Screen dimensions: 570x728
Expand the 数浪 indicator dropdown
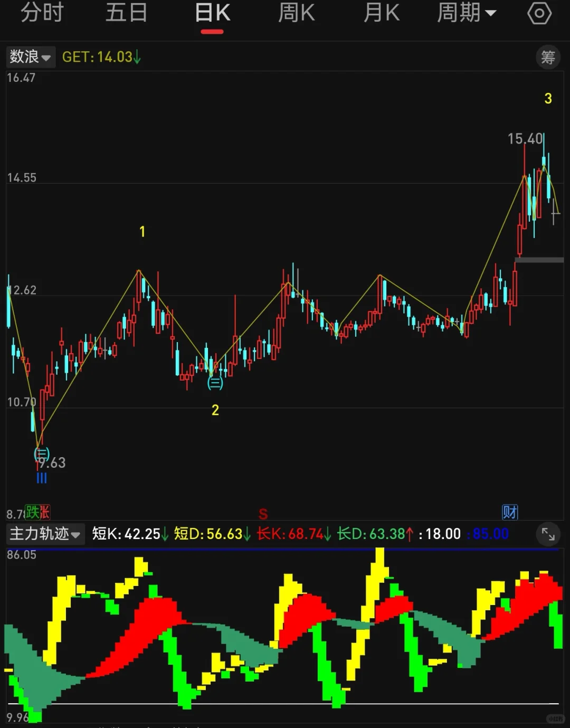30,56
